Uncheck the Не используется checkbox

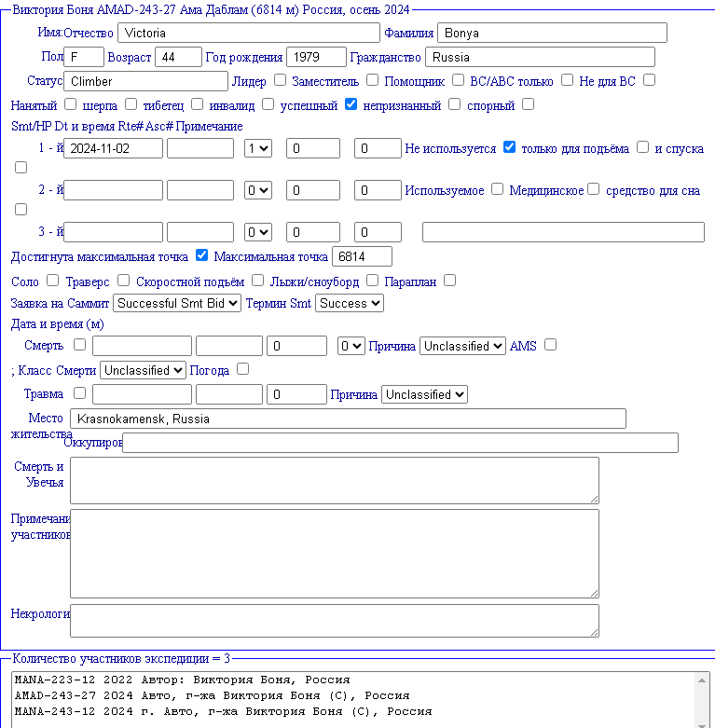(509, 147)
